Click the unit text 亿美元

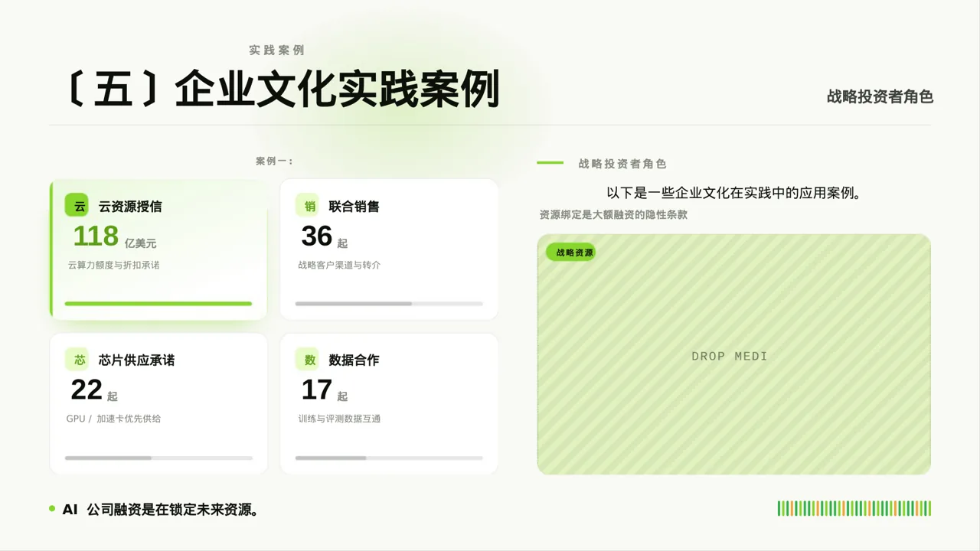coord(140,243)
